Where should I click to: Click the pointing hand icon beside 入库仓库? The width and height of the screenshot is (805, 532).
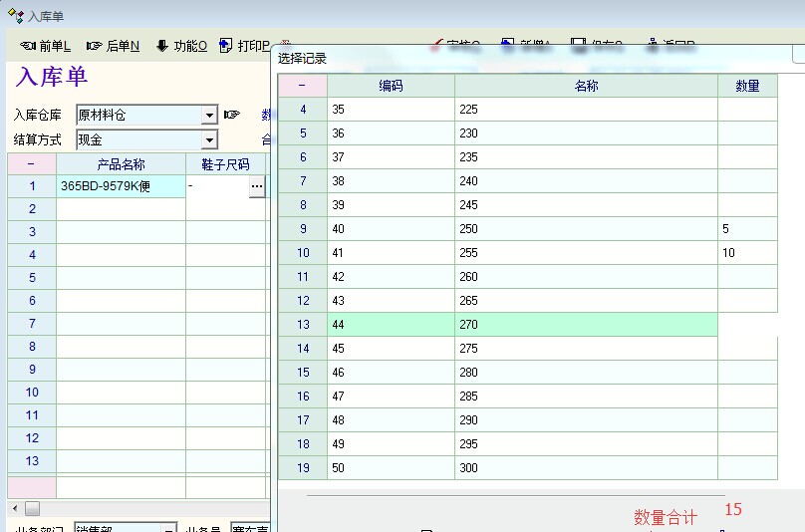[232, 115]
